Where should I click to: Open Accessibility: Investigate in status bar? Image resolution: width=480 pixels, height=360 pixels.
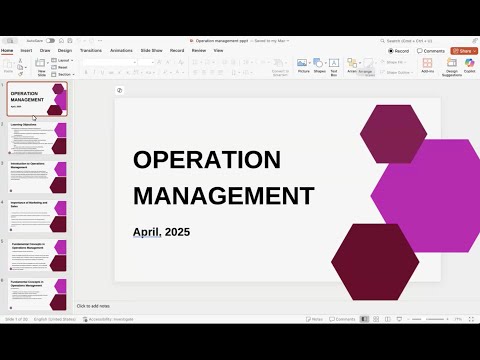[108, 319]
